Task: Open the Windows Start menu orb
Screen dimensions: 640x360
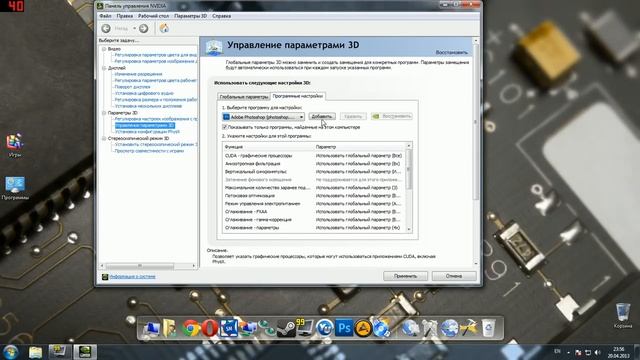Action: (11, 352)
